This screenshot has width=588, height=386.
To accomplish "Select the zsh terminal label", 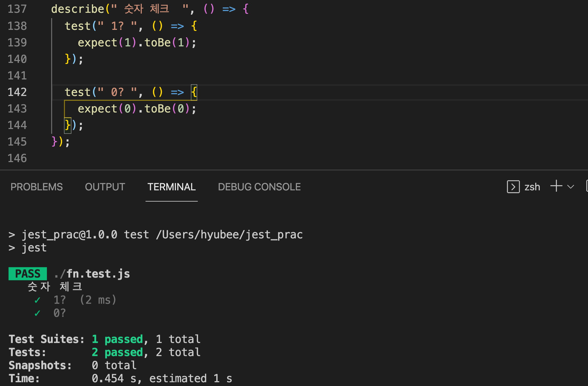I will coord(532,187).
